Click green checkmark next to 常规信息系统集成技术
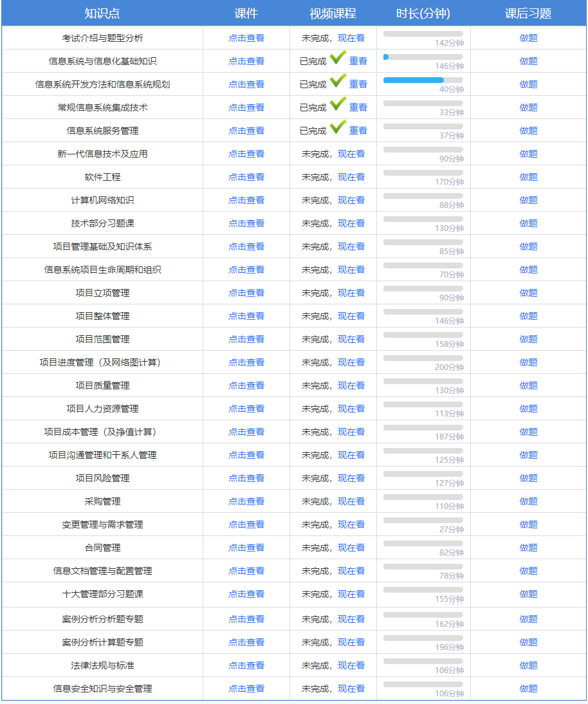This screenshot has height=704, width=588. coord(338,106)
